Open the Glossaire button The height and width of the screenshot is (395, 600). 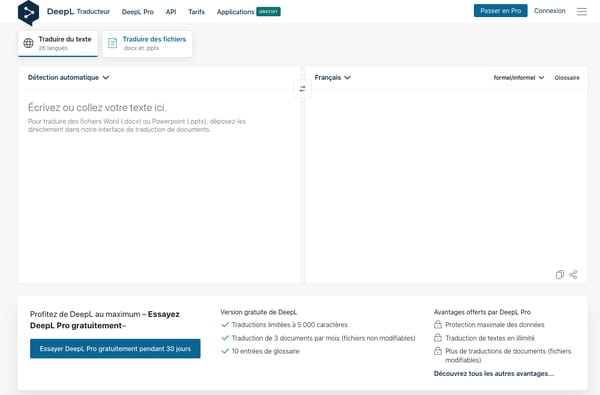coord(567,78)
